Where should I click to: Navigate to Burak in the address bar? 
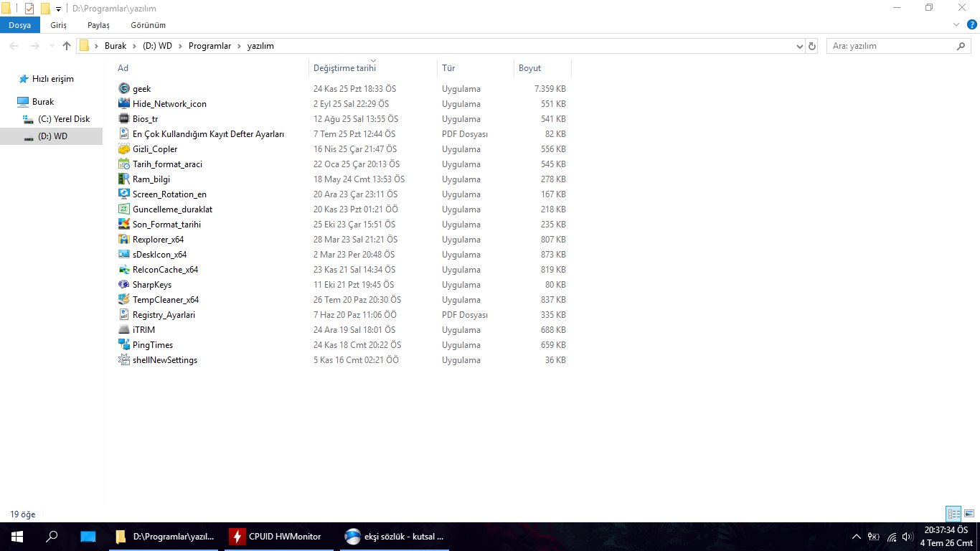click(115, 46)
